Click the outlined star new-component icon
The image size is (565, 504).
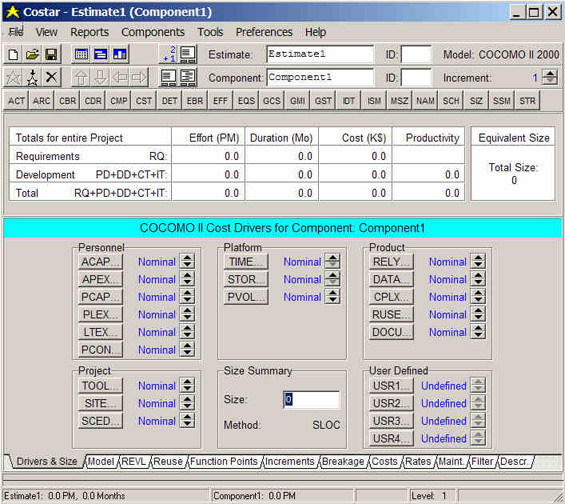[13, 77]
